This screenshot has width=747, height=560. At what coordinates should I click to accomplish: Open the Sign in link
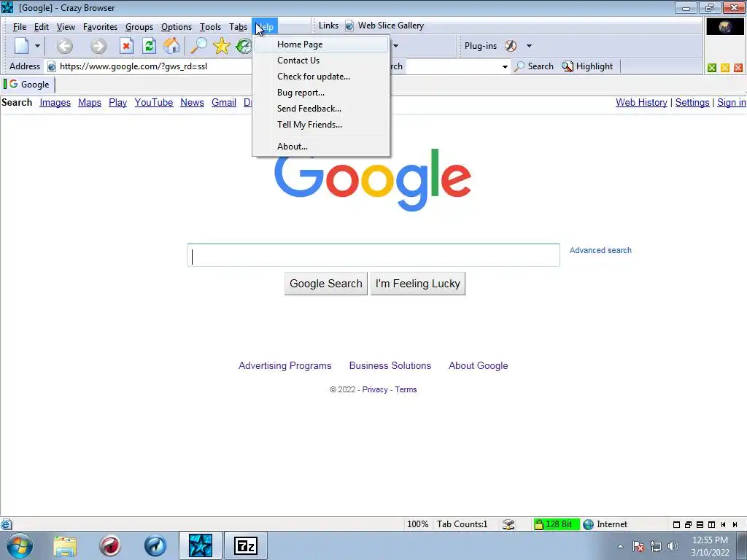coord(731,102)
